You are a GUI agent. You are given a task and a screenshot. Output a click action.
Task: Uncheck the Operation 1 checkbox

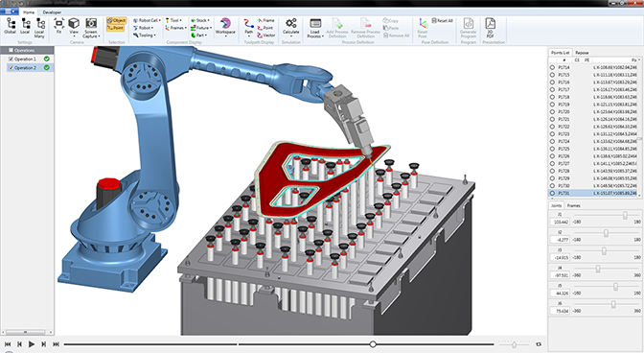(x=11, y=59)
